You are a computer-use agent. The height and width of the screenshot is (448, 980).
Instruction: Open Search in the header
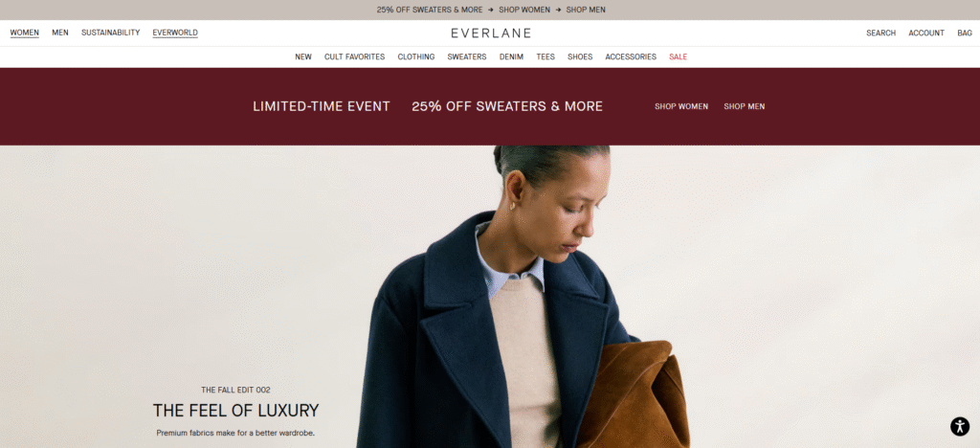coord(880,34)
